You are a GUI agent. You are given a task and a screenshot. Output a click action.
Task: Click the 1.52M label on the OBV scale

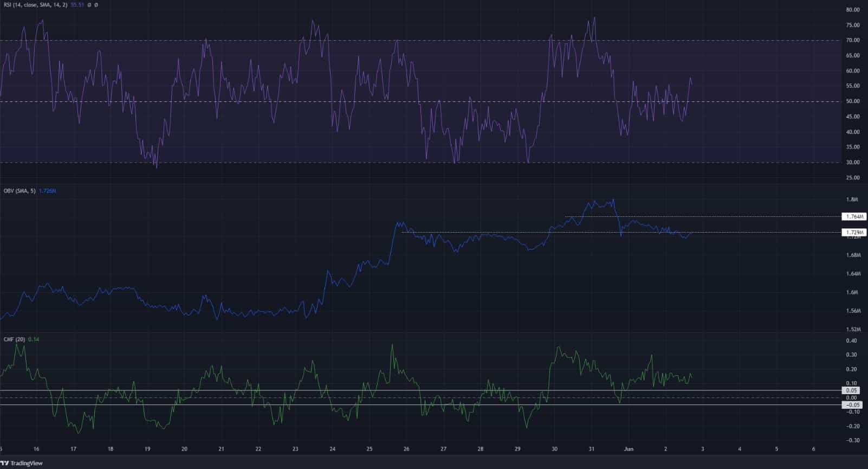(x=852, y=329)
